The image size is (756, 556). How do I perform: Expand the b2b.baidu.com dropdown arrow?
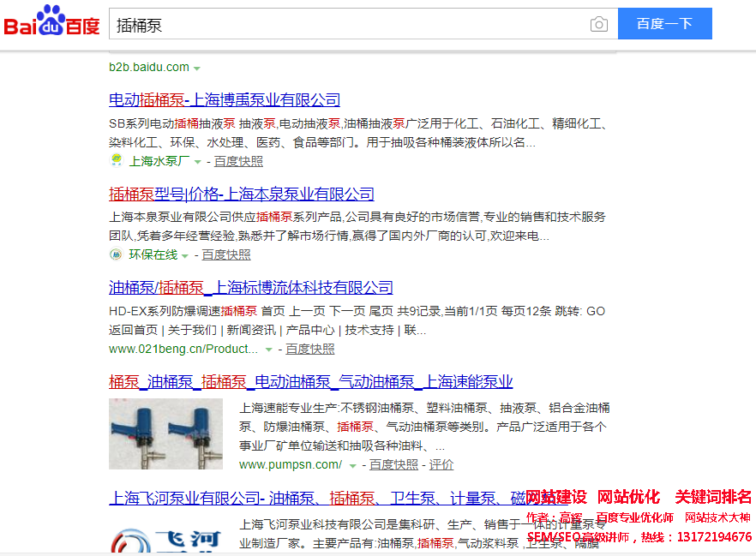tap(197, 69)
